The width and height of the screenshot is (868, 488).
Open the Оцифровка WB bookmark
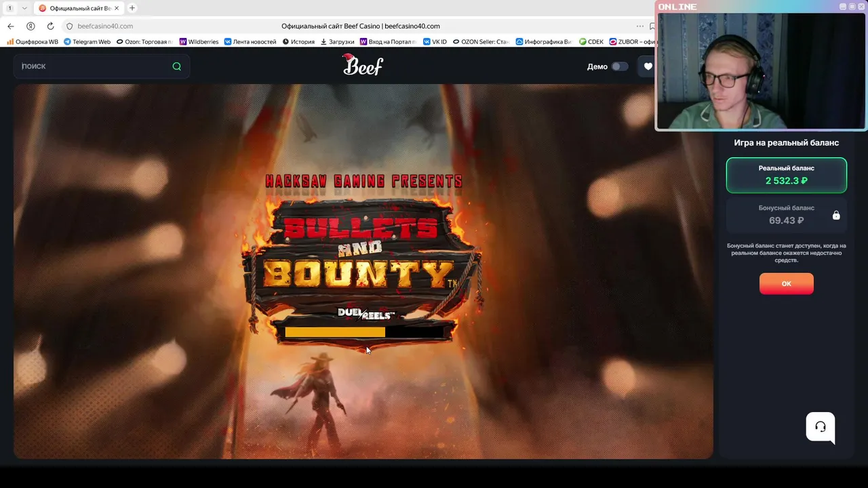[33, 41]
